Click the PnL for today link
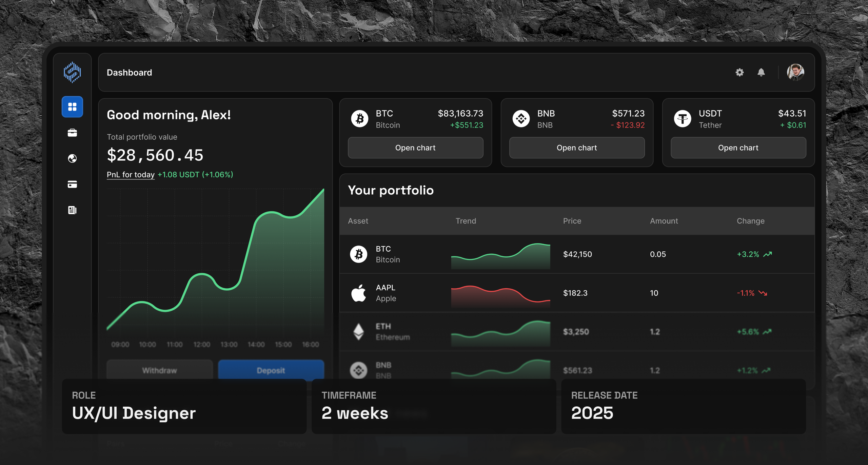The width and height of the screenshot is (868, 465). 131,175
